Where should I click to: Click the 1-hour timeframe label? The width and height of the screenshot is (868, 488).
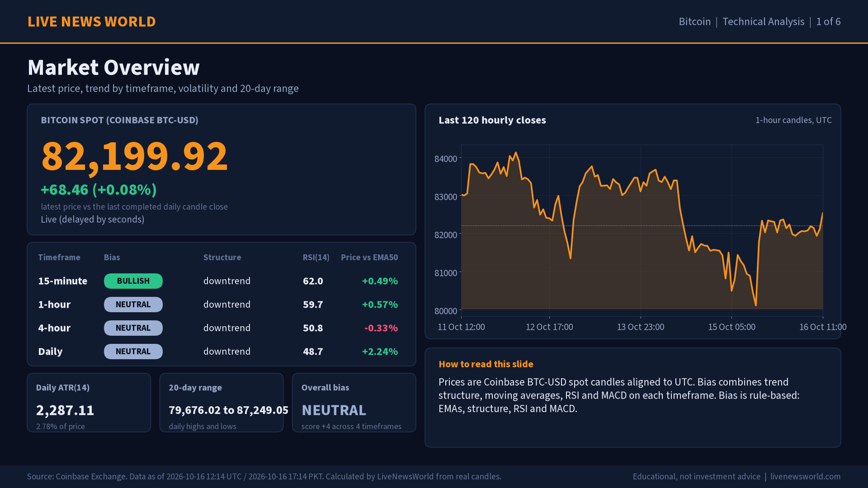[x=54, y=305]
